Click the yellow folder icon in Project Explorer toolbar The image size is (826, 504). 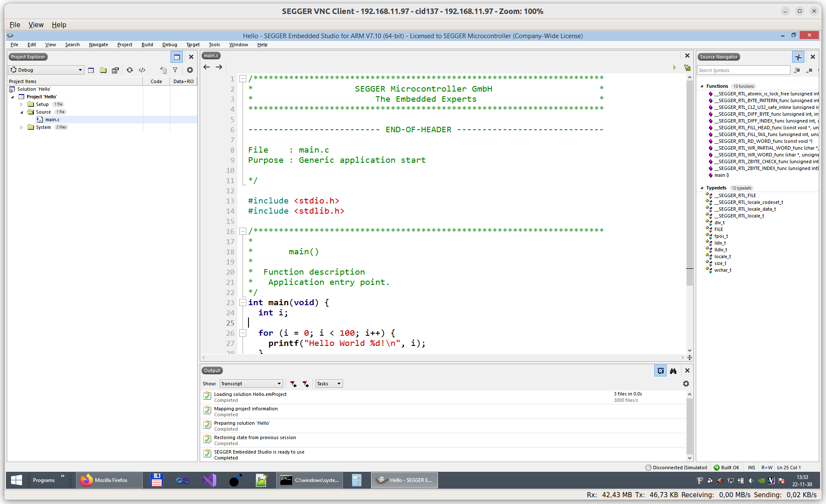[103, 70]
